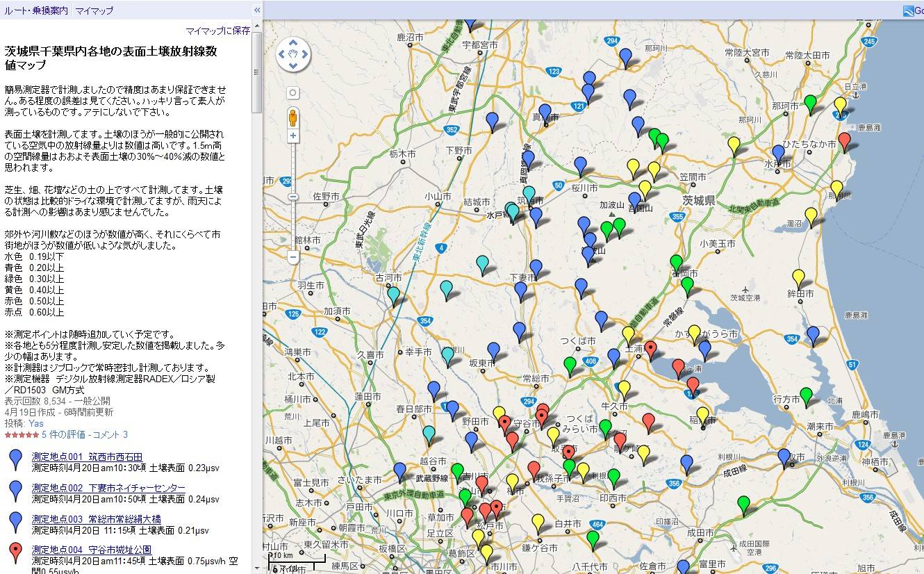Open the 5 件の評価 ratings link

pos(63,434)
